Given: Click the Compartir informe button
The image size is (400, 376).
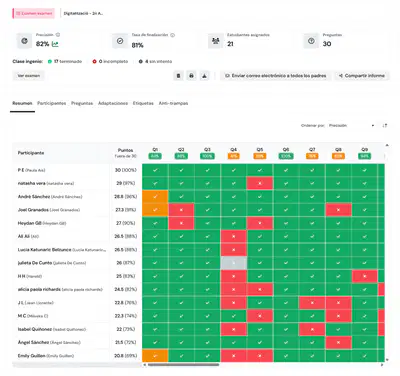Looking at the screenshot, I should click(362, 76).
